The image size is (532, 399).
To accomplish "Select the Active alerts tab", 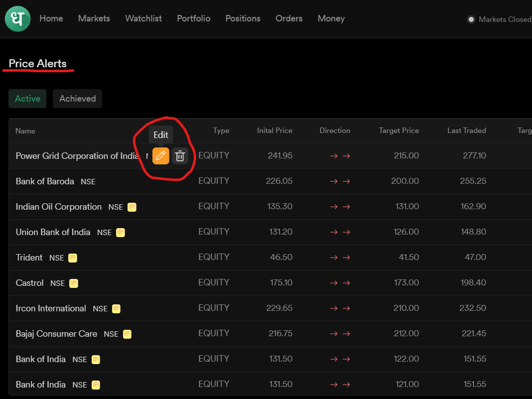I will point(27,99).
